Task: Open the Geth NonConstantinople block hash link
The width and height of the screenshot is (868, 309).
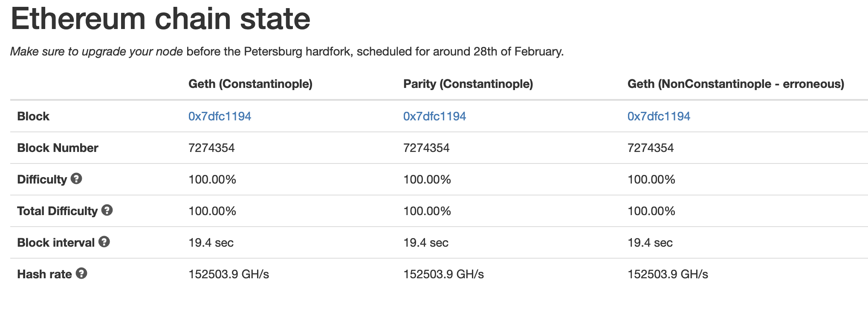Action: [659, 116]
